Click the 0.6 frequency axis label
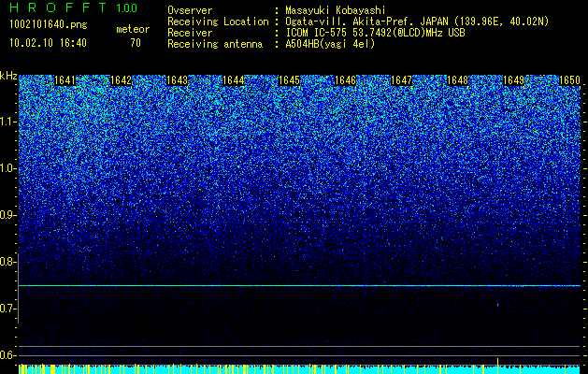Image resolution: width=588 pixels, height=374 pixels. click(x=7, y=355)
